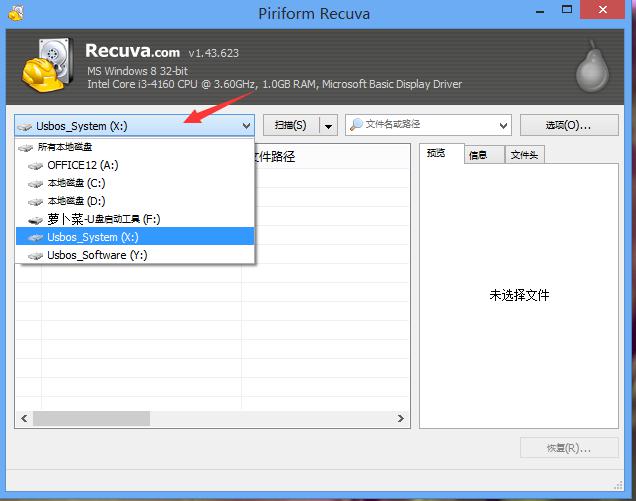
Task: Maximize the Piriform Recuva window
Action: coord(567,10)
